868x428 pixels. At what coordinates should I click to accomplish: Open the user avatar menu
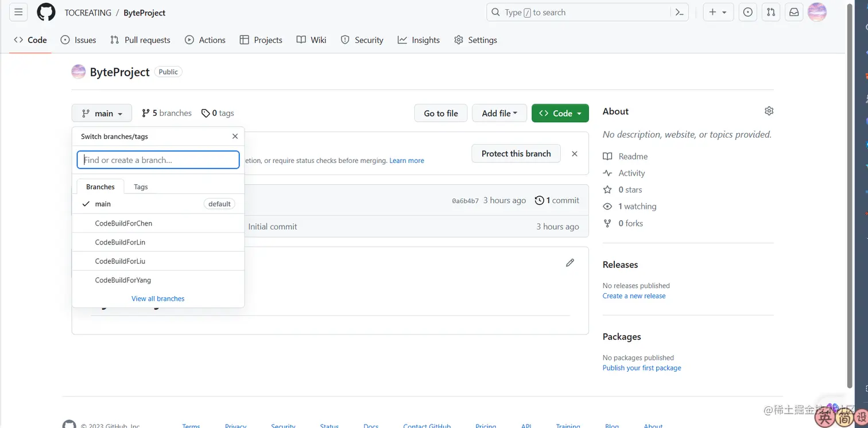pos(817,12)
